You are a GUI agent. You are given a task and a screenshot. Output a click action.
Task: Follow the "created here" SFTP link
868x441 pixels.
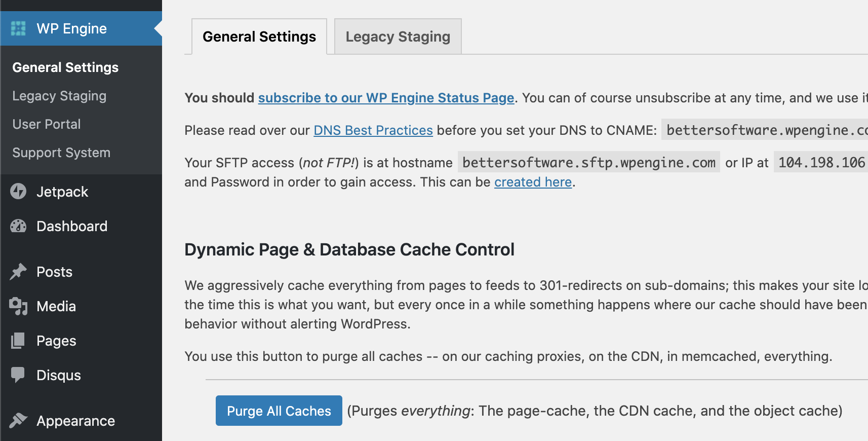(x=533, y=182)
